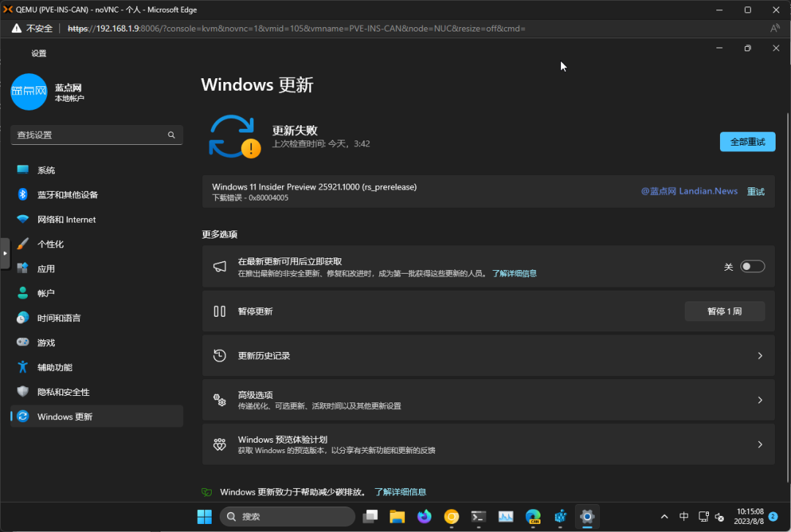Screen dimensions: 791x532
Task: Expand the noVNC side control panel handle
Action: pos(4,253)
